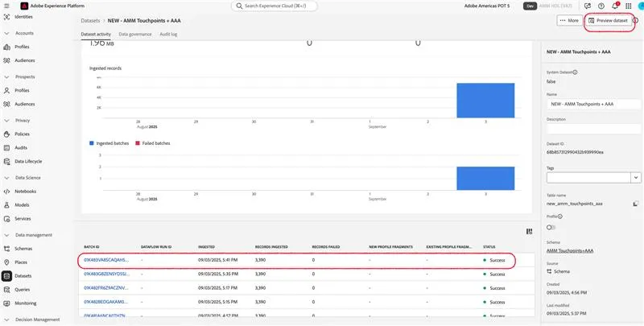Open the Notebooks icon in sidebar
The image size is (644, 326).
pos(6,192)
